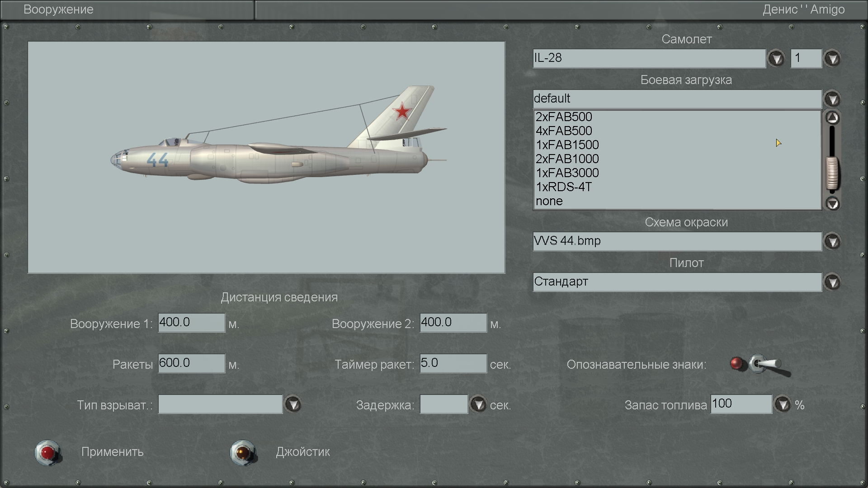Open the aircraft number dropdown

832,58
